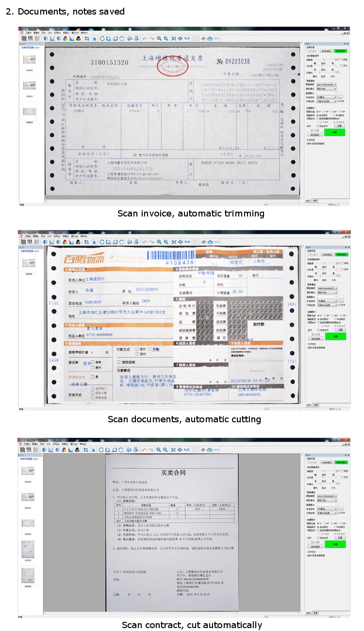Click the 1:1 actual size icon in invoice window
The height and width of the screenshot is (631, 364).
(x=187, y=38)
